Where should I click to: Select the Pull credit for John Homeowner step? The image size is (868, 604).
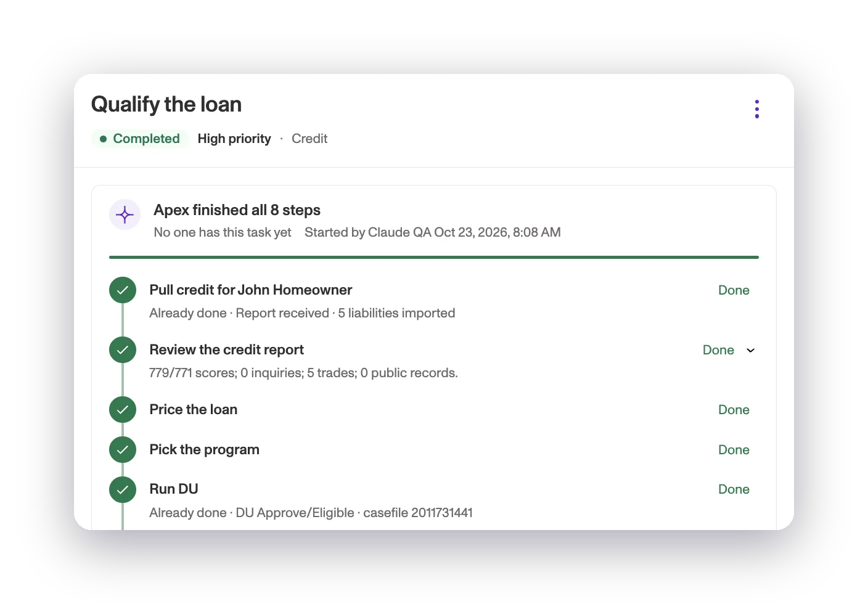pyautogui.click(x=251, y=290)
